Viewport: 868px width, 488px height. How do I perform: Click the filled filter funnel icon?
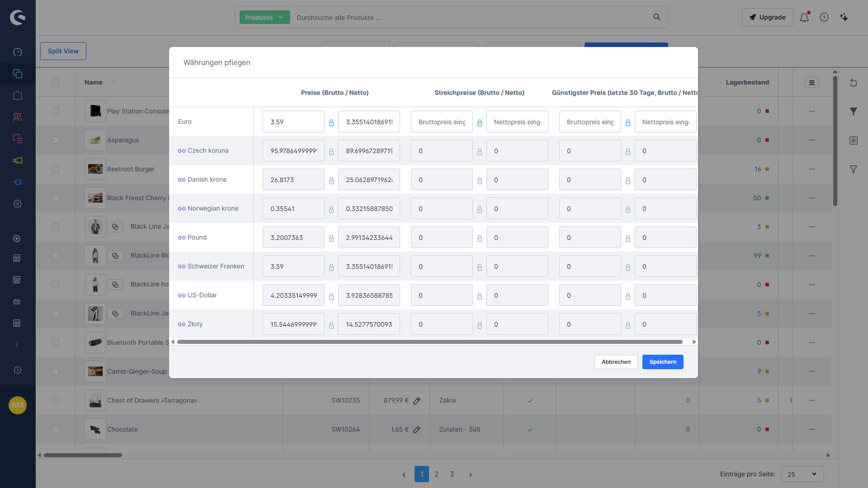coord(854,112)
